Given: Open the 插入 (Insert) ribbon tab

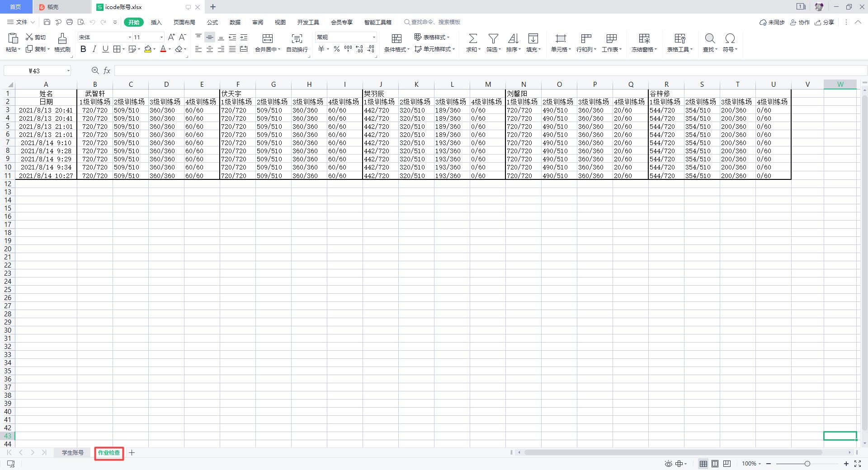Looking at the screenshot, I should pos(156,22).
